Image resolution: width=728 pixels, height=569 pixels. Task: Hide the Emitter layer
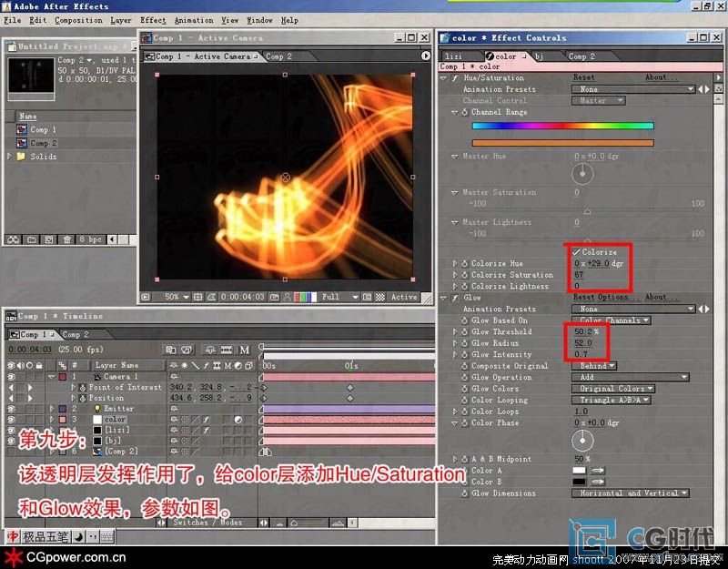tap(11, 409)
